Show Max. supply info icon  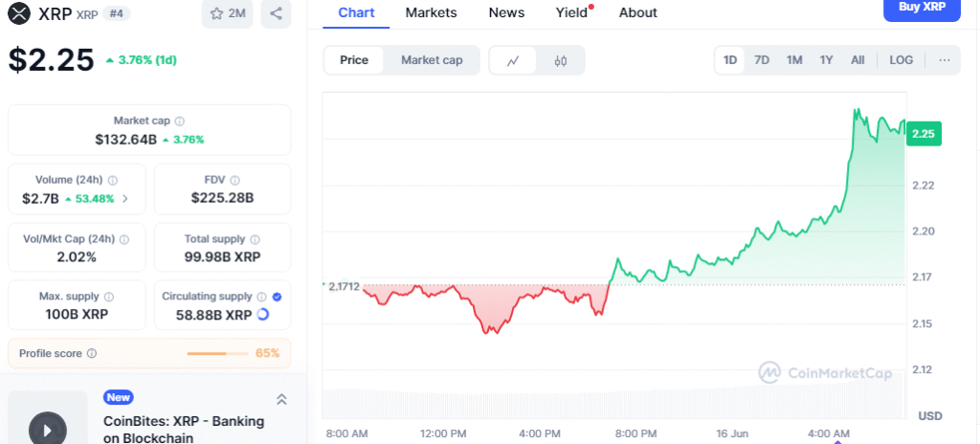(109, 297)
